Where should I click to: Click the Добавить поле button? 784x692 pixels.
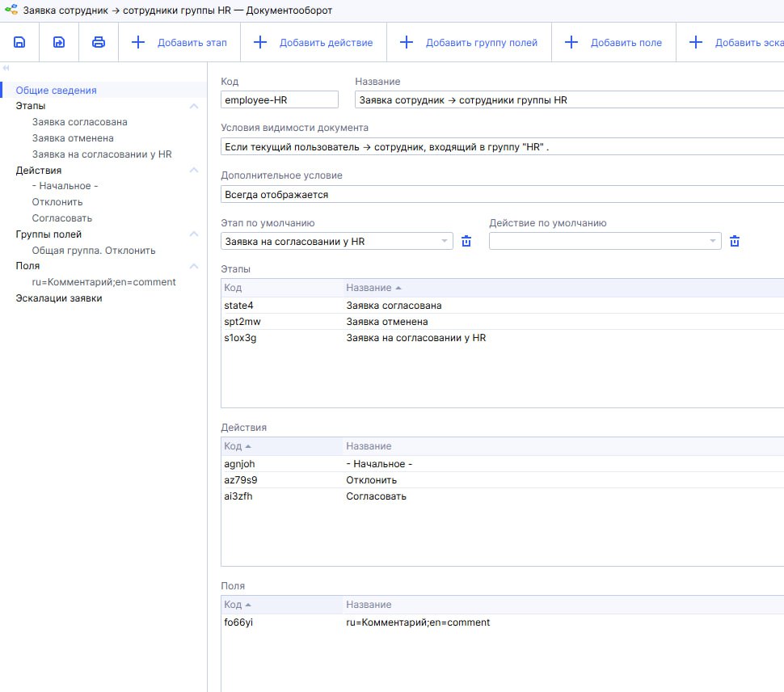[x=613, y=42]
